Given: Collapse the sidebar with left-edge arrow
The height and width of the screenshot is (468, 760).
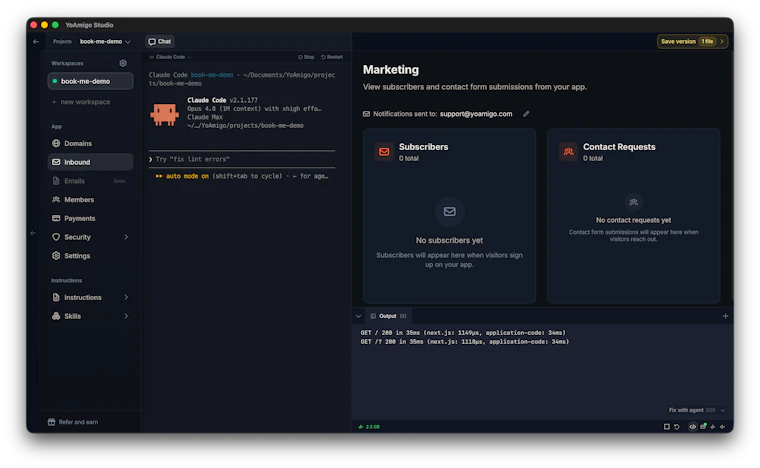Looking at the screenshot, I should [33, 233].
